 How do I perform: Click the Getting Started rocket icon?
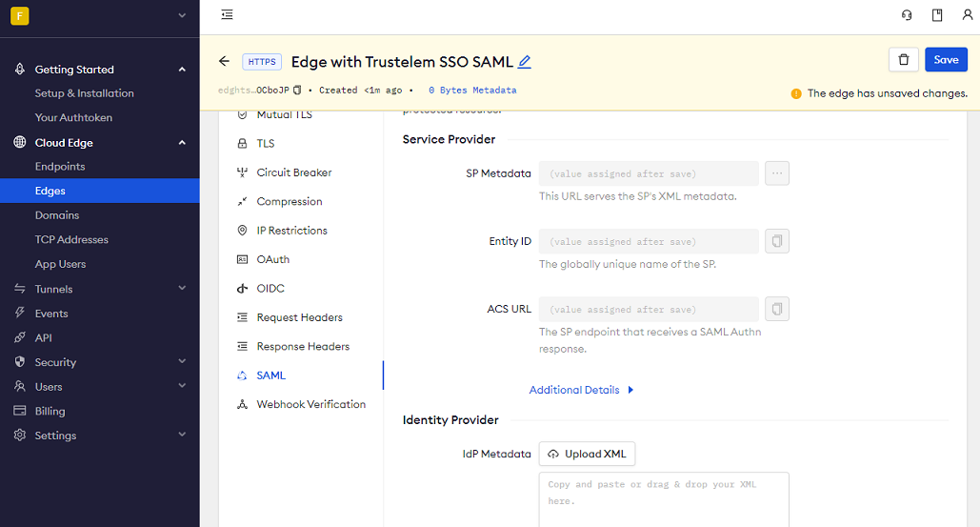20,69
